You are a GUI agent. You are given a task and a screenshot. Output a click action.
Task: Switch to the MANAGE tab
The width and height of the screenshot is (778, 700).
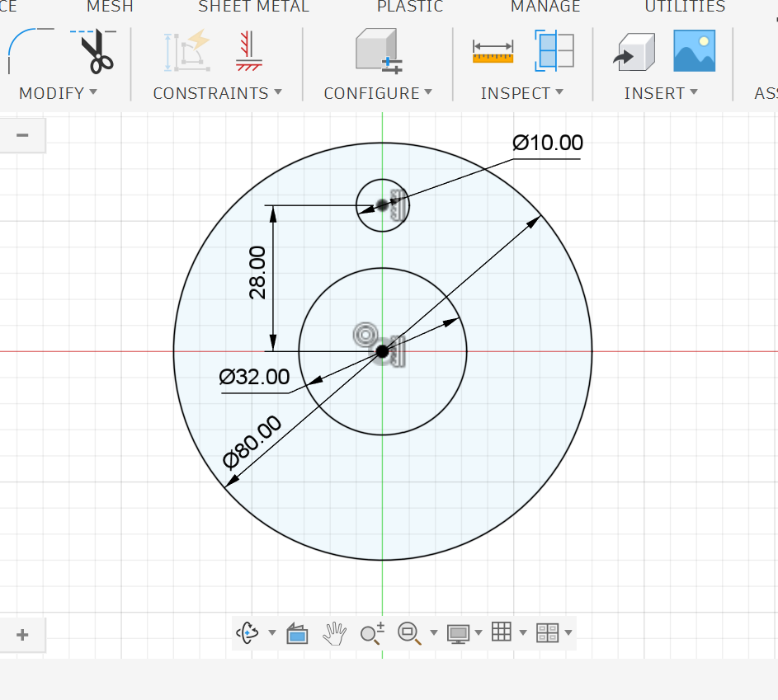coord(545,7)
